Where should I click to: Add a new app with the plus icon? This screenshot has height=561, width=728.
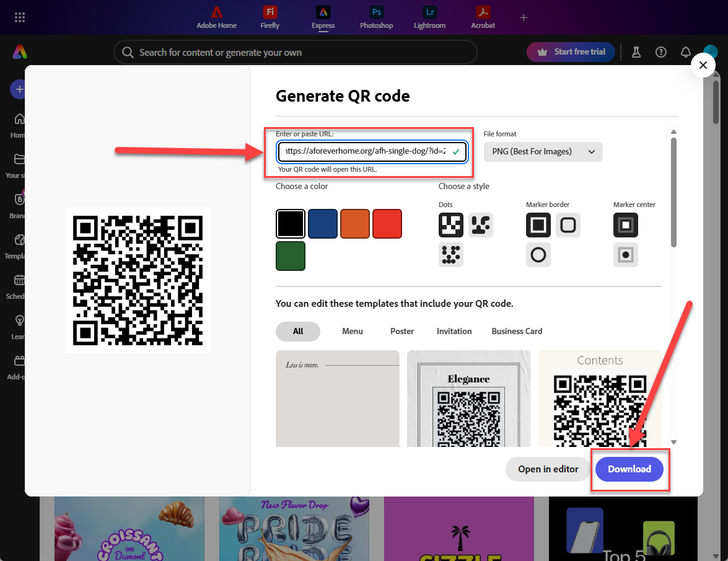click(524, 17)
